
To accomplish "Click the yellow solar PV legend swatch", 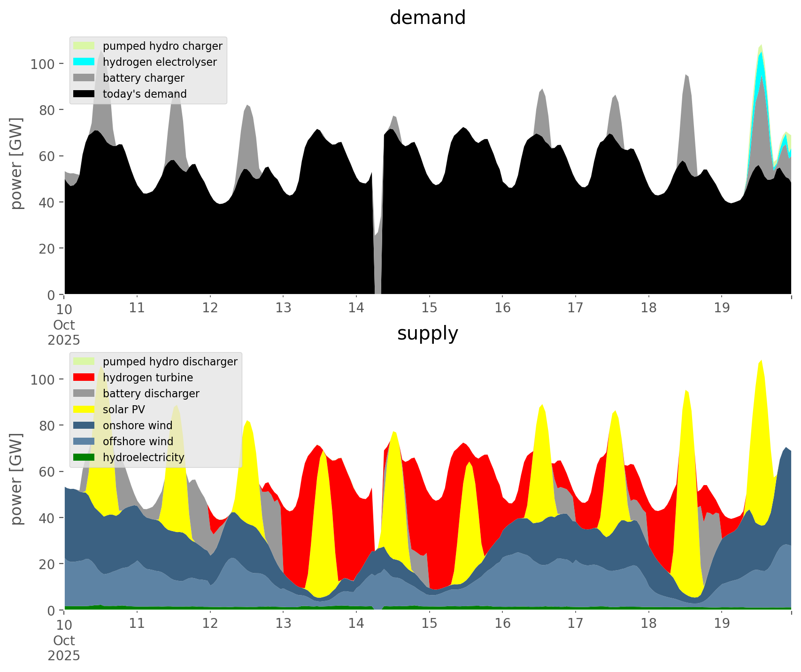I will (x=84, y=409).
